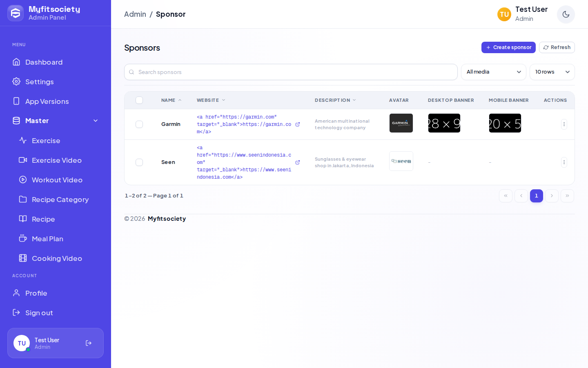
Task: Open Garmin website external link icon
Action: pos(298,124)
